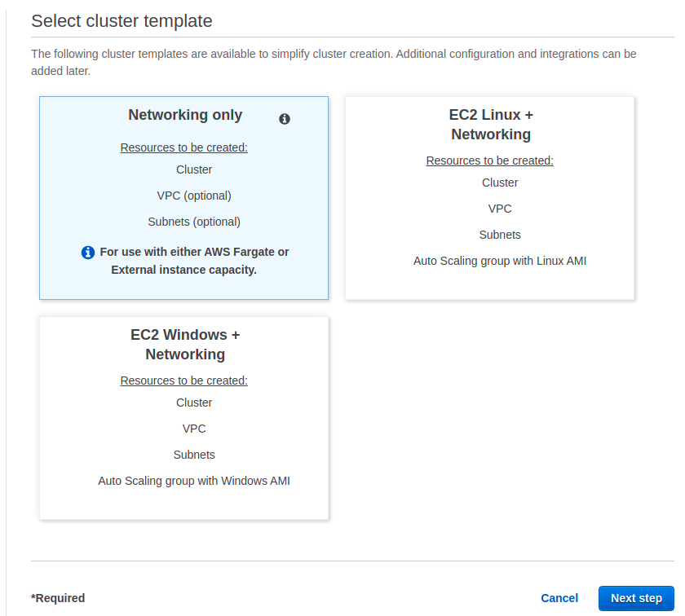Click 'Auto Scaling group with Windows AMI' text

(194, 481)
